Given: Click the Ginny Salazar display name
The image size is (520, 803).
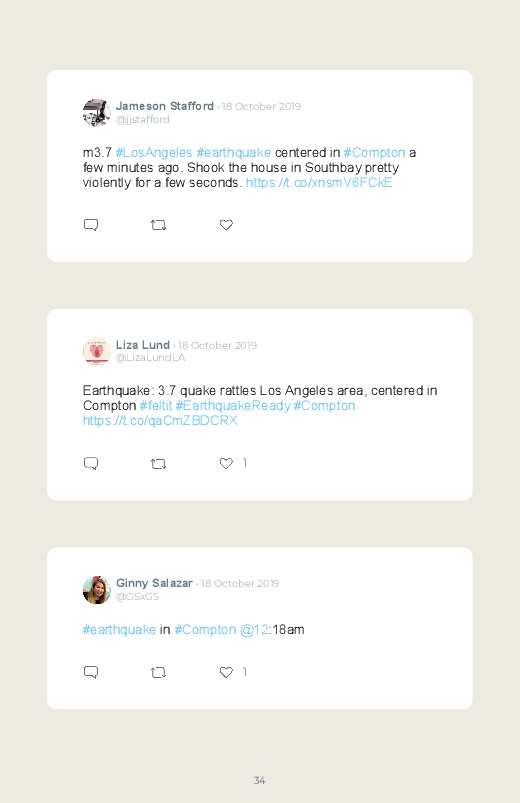Looking at the screenshot, I should coord(154,583).
